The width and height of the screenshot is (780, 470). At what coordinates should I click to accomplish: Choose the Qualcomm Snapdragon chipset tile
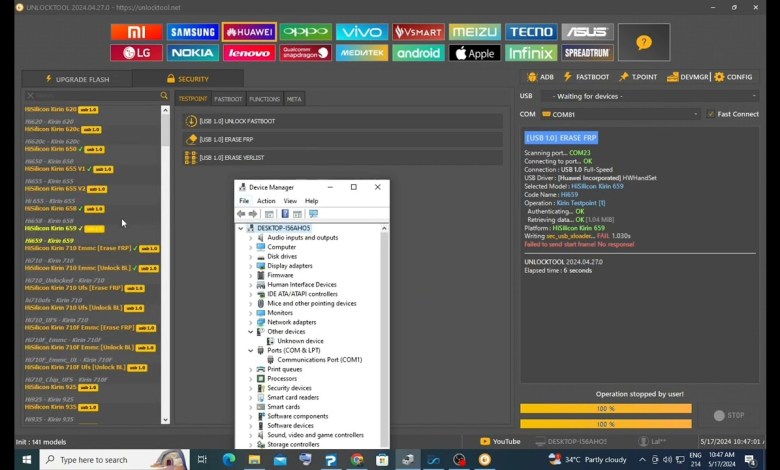tap(305, 53)
